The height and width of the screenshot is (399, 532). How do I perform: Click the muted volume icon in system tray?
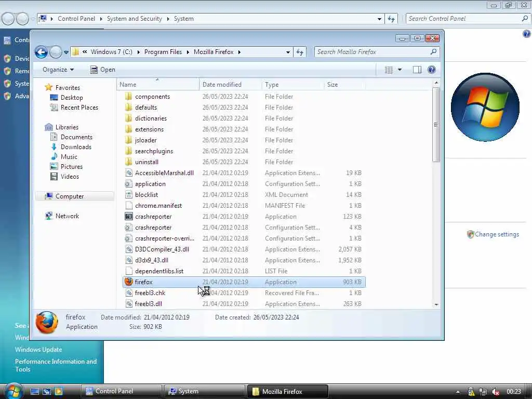click(x=495, y=392)
